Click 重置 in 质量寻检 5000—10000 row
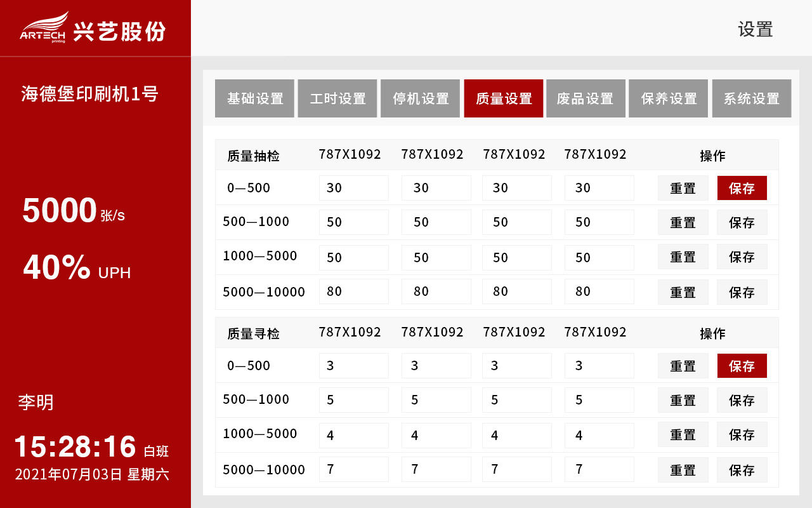 683,470
